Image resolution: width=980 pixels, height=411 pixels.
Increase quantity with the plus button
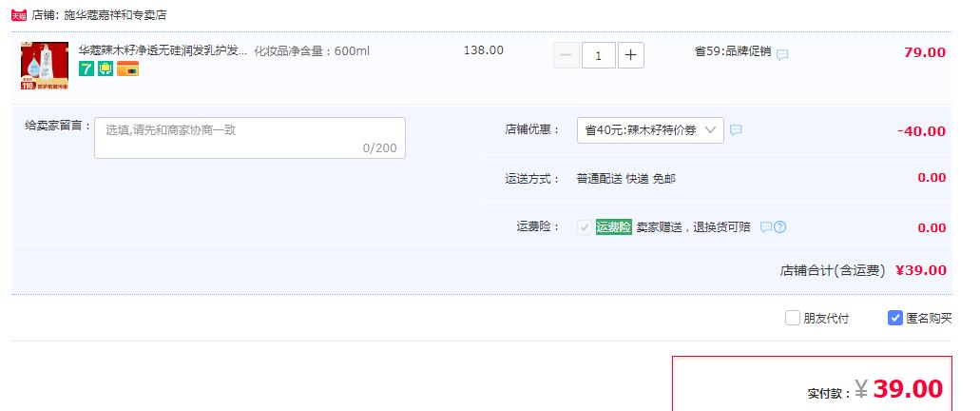630,55
